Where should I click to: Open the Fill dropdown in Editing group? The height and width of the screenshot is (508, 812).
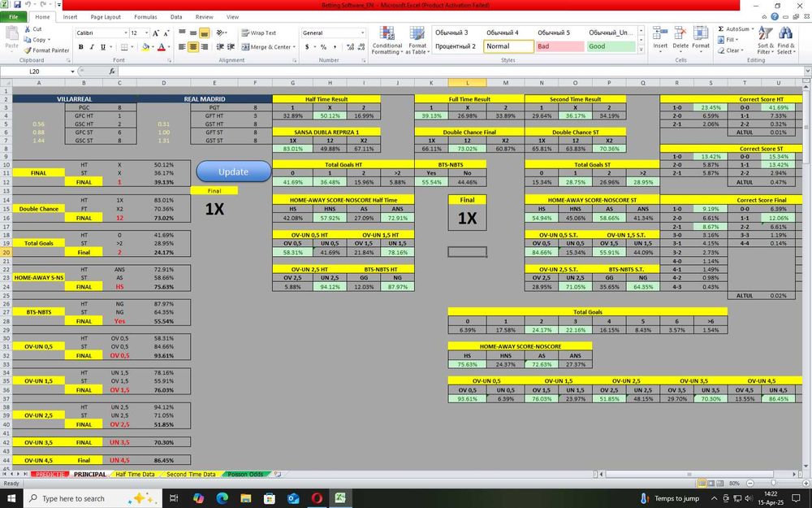(727, 40)
